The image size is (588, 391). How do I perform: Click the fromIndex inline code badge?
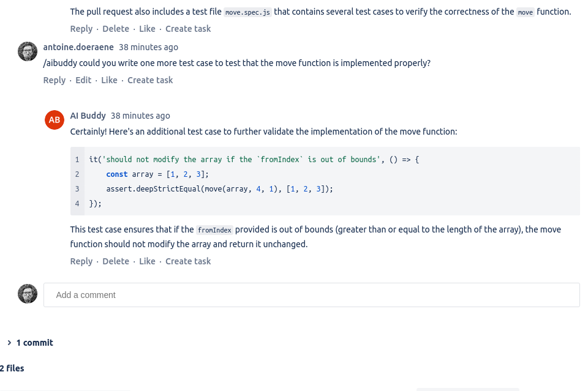point(214,230)
